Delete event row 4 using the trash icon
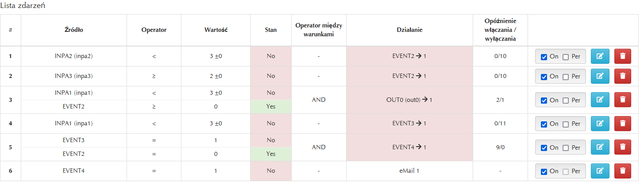The height and width of the screenshot is (190, 644). tap(622, 124)
